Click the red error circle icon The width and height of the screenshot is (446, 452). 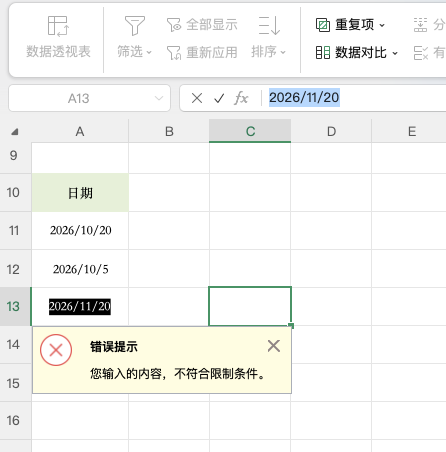pos(56,350)
